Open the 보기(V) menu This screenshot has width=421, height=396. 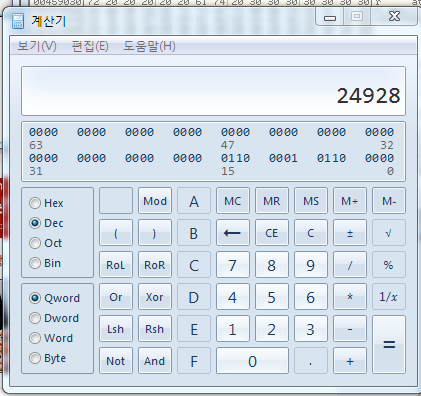coord(37,46)
